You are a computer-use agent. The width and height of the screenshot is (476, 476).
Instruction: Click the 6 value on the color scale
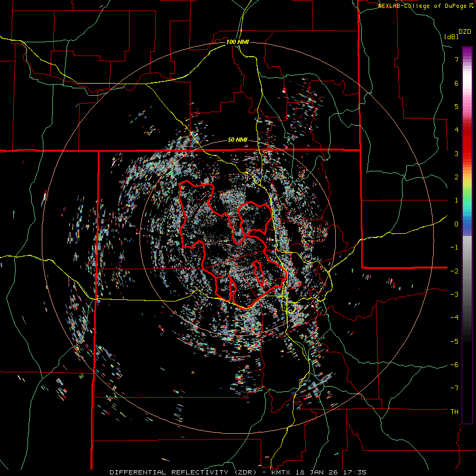click(456, 83)
